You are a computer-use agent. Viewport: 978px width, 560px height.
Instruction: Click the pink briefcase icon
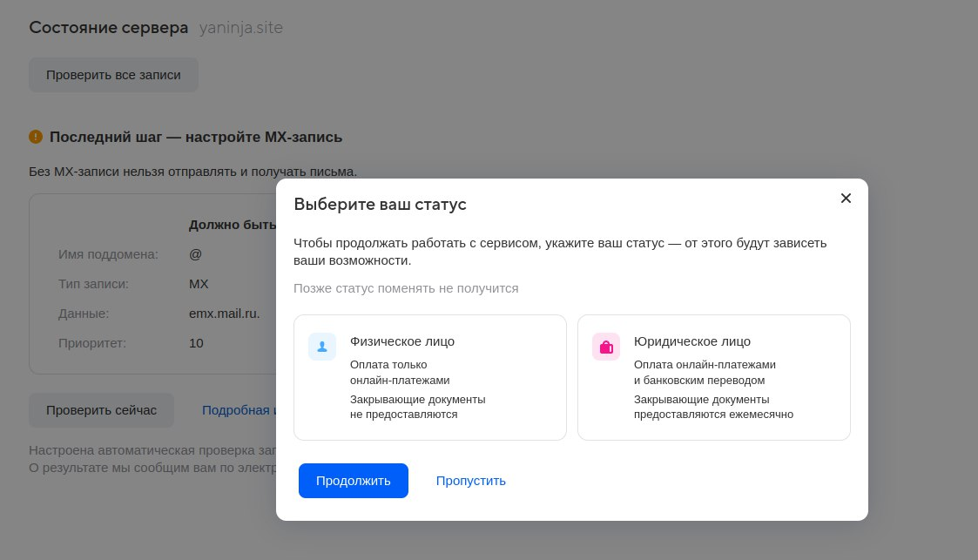[606, 347]
